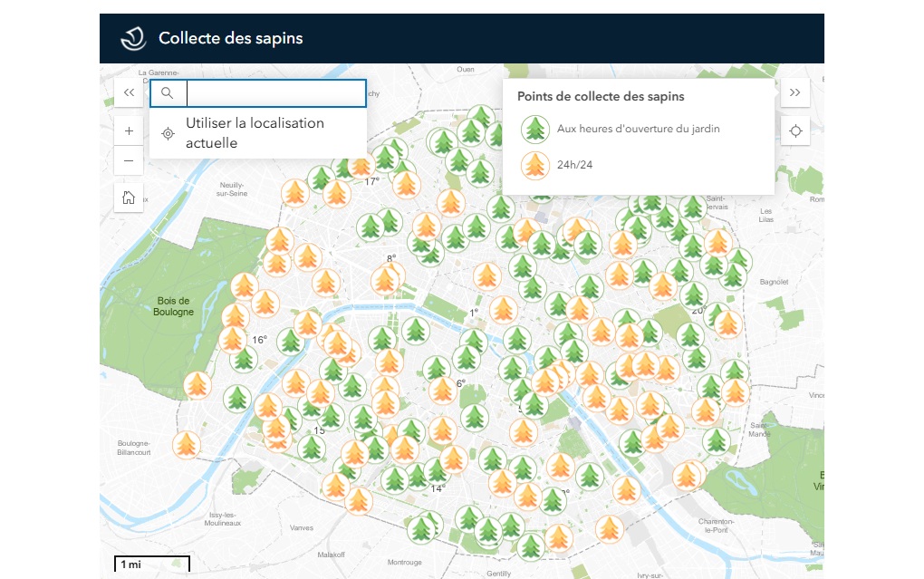
Task: Click the '24h/24' legend label
Action: coord(574,165)
